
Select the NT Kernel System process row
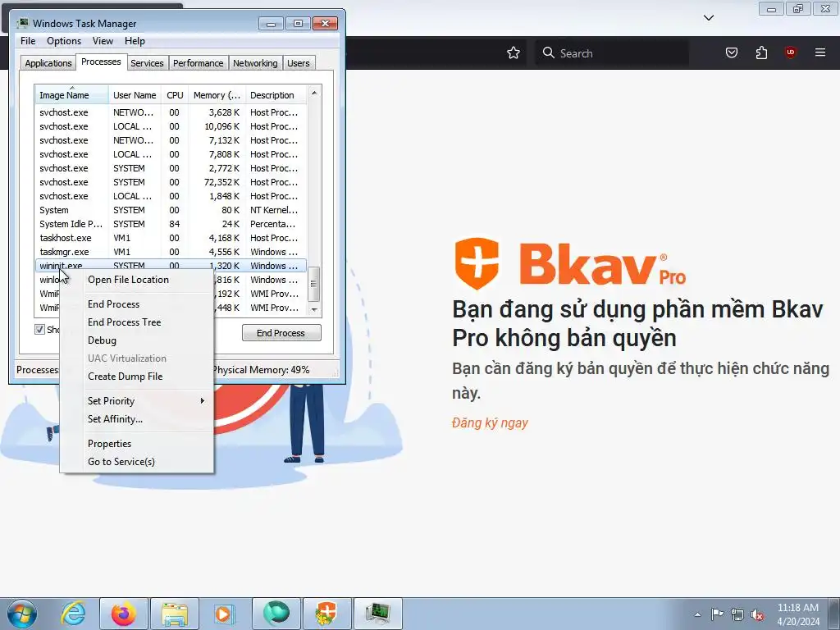(x=171, y=210)
